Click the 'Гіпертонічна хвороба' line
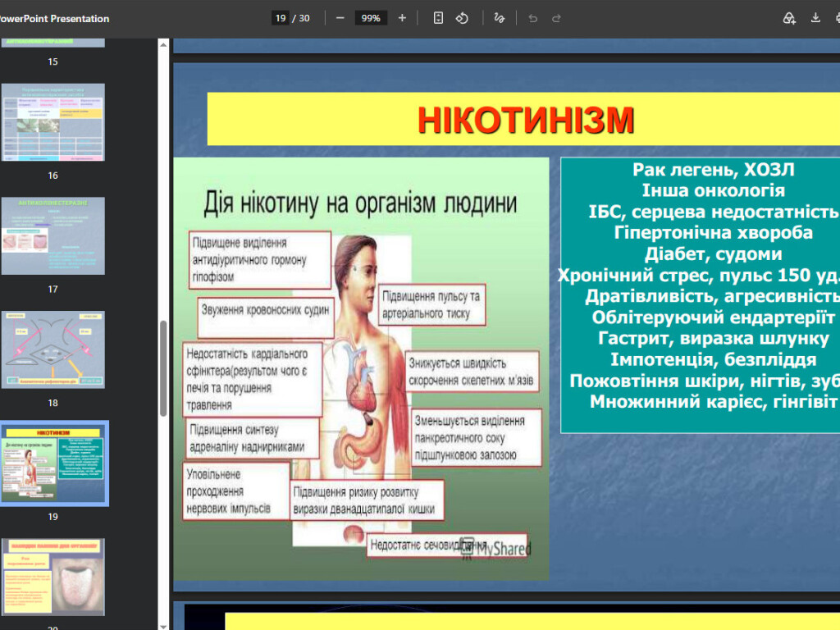Viewport: 840px width, 630px height. pos(713,232)
